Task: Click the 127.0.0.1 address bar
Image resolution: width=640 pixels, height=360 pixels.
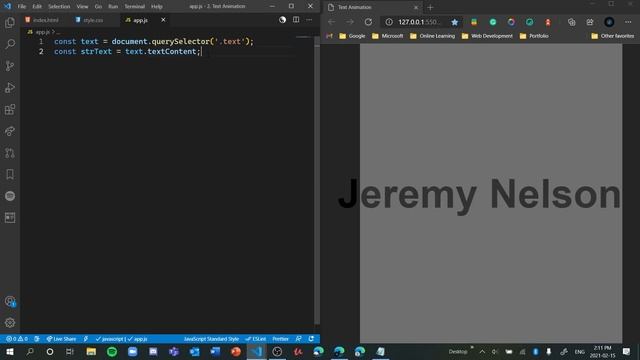Action: pos(418,22)
